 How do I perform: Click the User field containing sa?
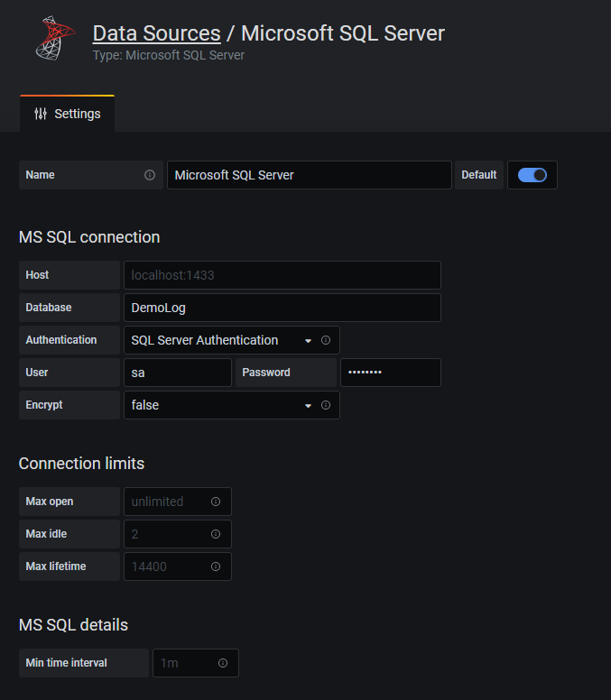(x=177, y=373)
